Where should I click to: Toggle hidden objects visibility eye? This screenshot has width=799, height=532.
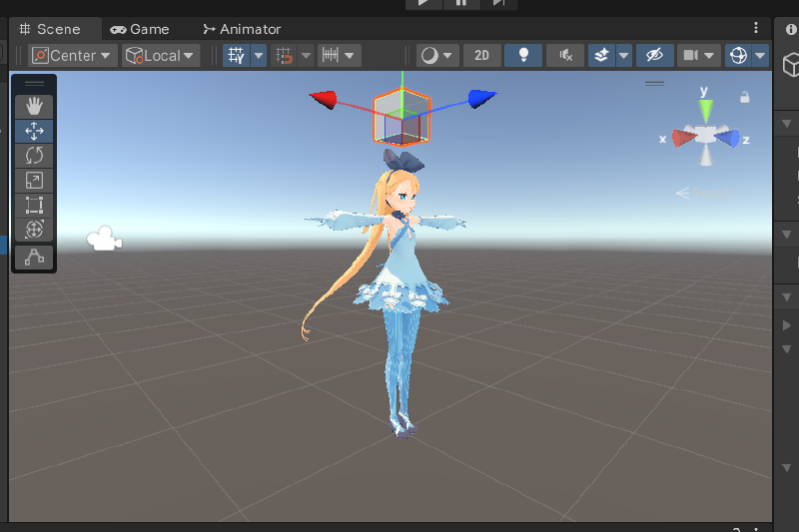[654, 56]
